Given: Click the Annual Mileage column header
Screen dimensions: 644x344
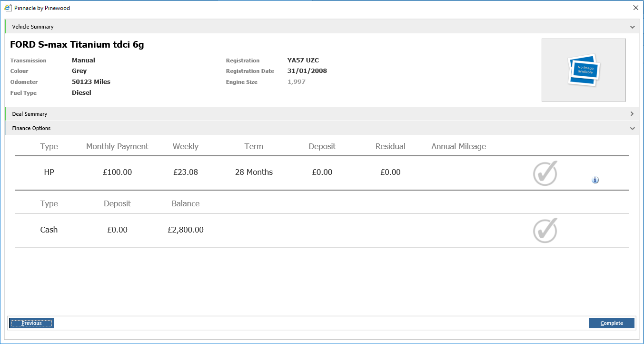Looking at the screenshot, I should 458,146.
